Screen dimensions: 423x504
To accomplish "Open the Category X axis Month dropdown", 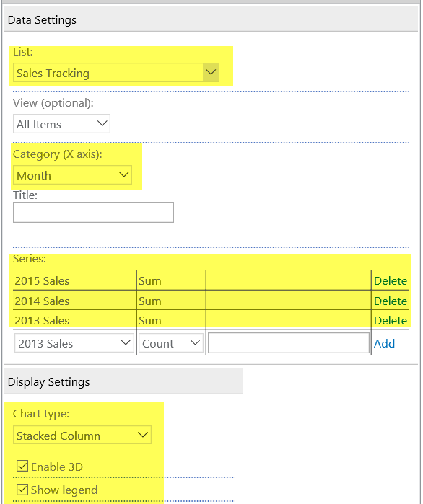I will tap(72, 175).
